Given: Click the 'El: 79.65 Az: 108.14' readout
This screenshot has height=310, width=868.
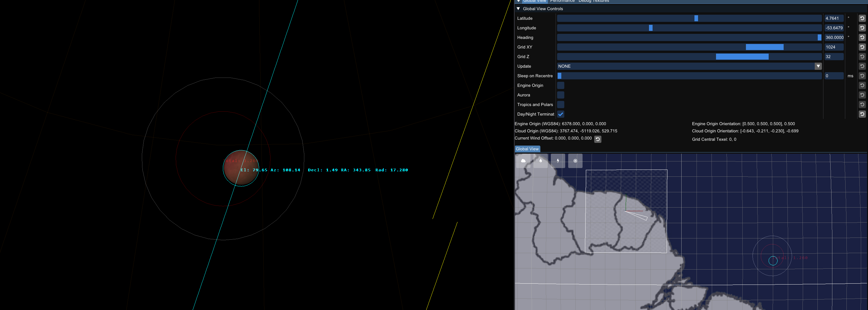Looking at the screenshot, I should pyautogui.click(x=270, y=170).
